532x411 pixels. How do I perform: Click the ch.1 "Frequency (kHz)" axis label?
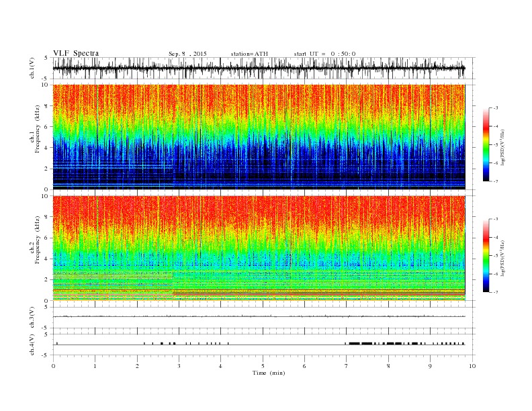(38, 130)
